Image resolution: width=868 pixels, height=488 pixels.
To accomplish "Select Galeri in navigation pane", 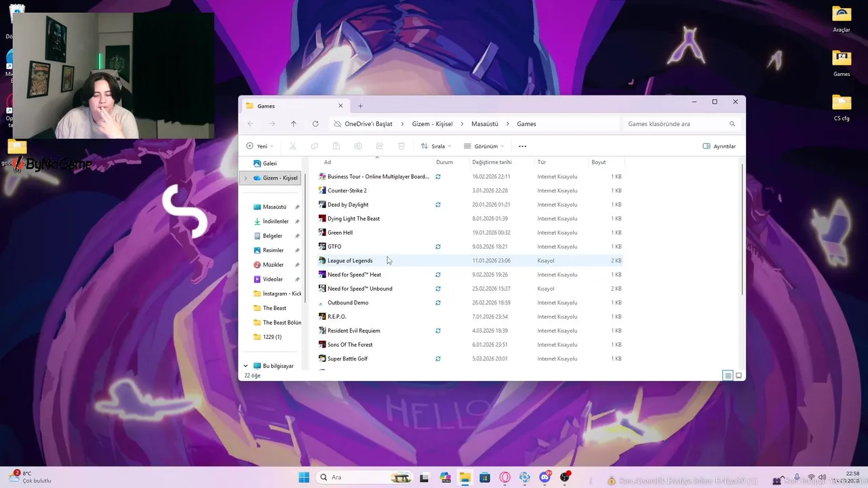I will click(270, 163).
